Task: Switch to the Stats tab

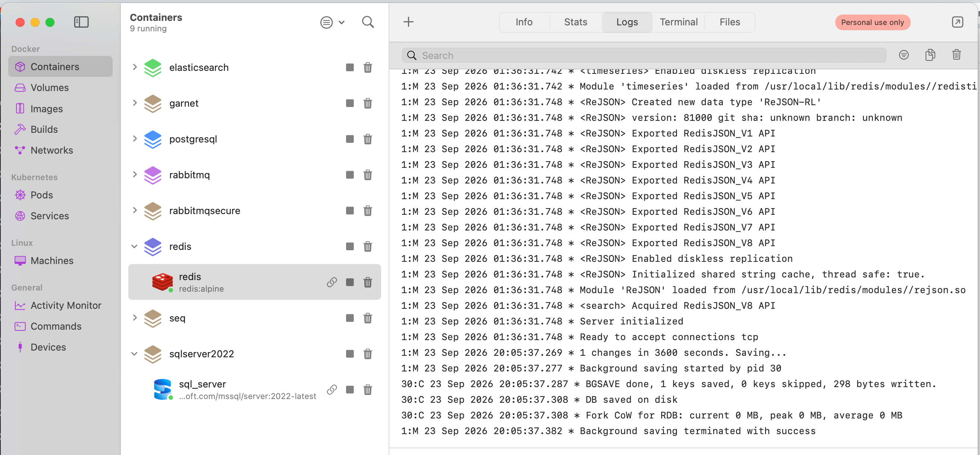Action: (x=576, y=22)
